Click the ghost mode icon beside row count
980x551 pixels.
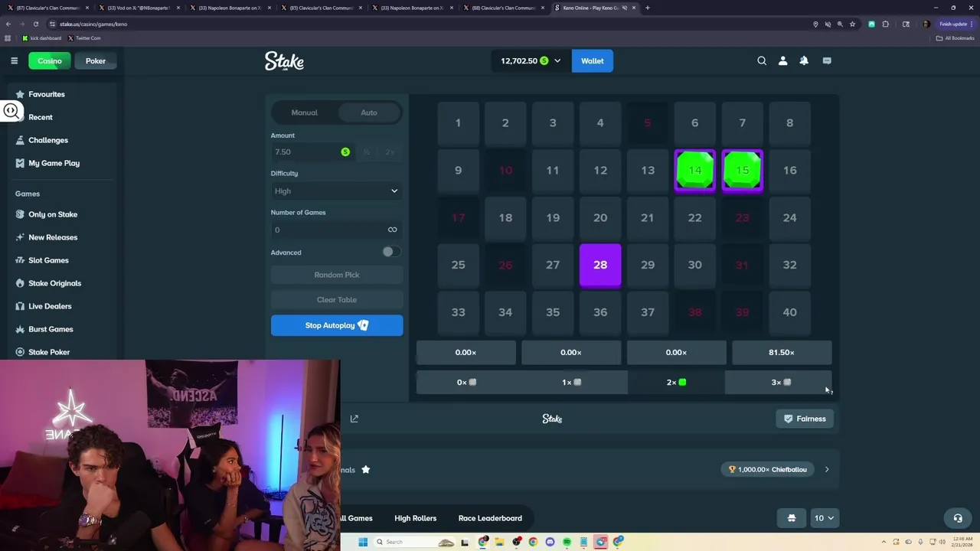(792, 518)
